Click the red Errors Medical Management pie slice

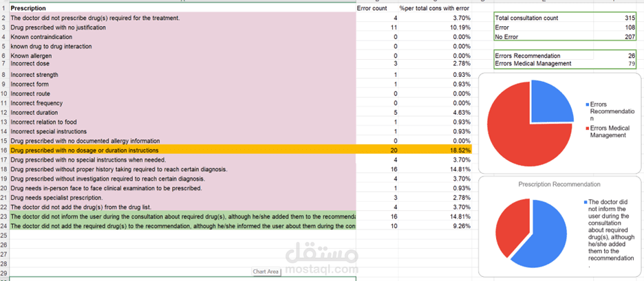[517, 135]
